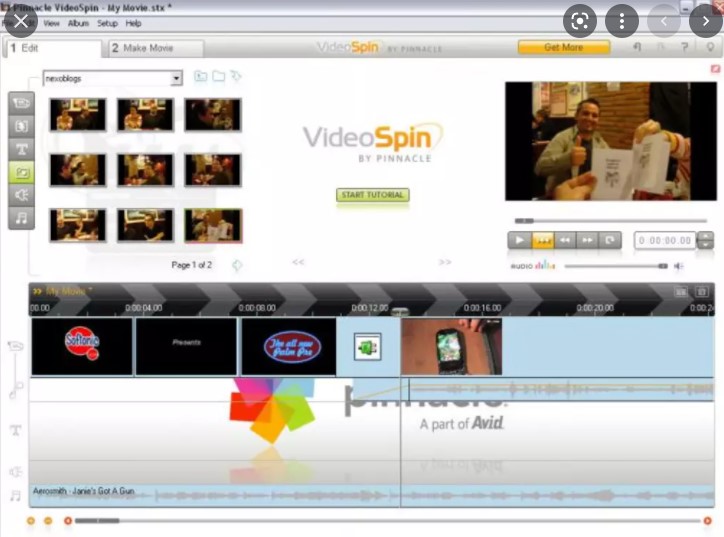Click the mute speaker icon by volume
The height and width of the screenshot is (537, 724).
click(x=679, y=266)
